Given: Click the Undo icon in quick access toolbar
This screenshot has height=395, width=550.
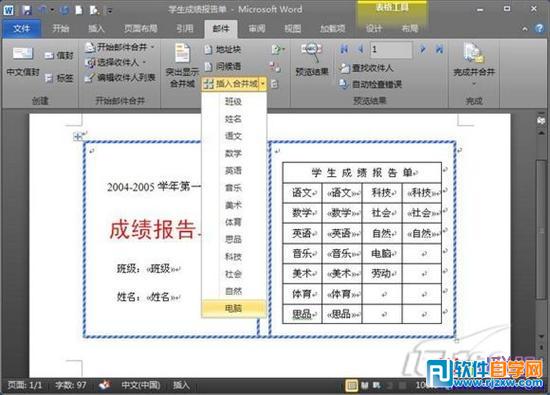Looking at the screenshot, I should tap(43, 10).
